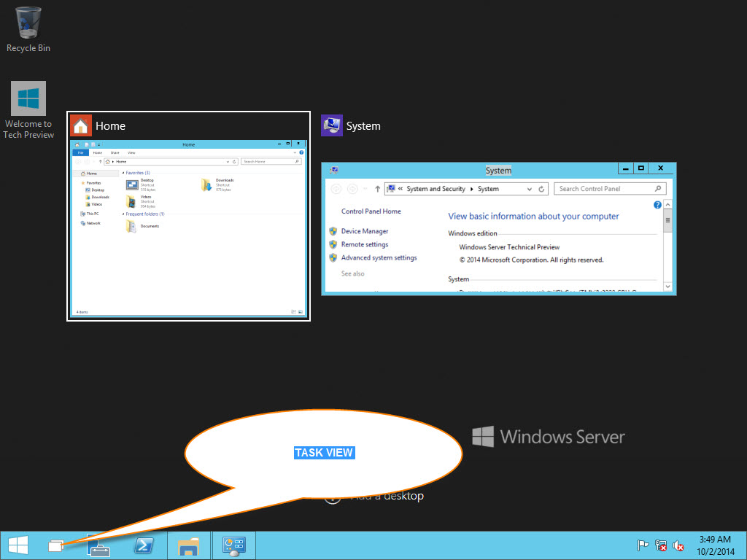Click scroll down arrow in System window
747x560 pixels.
coord(667,286)
